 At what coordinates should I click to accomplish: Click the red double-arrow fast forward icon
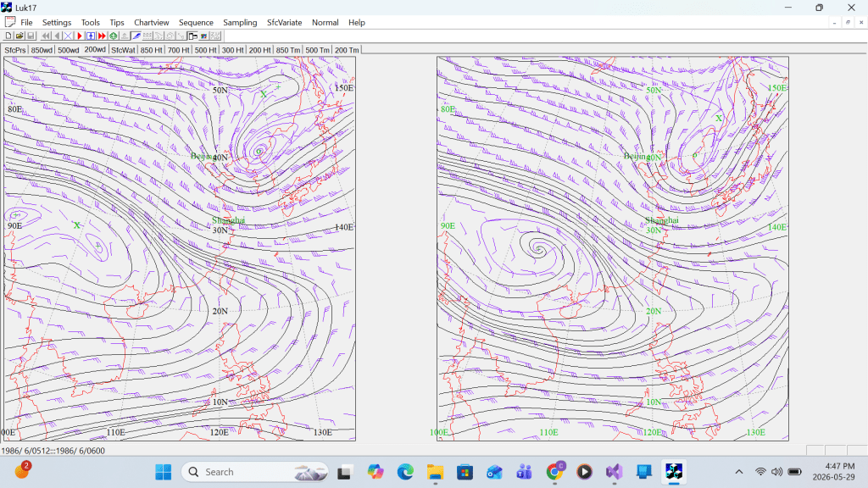coord(102,36)
